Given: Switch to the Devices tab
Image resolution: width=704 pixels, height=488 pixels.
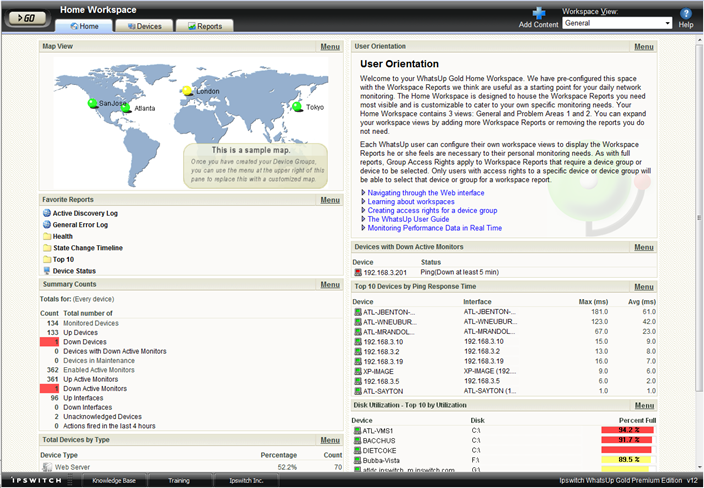Looking at the screenshot, I should coord(143,26).
